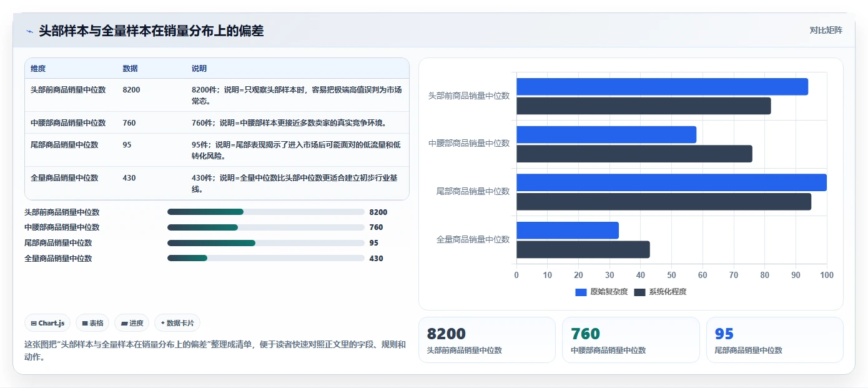Click the 全量商品销量中位数 progress bar
The height and width of the screenshot is (388, 868).
tap(266, 258)
